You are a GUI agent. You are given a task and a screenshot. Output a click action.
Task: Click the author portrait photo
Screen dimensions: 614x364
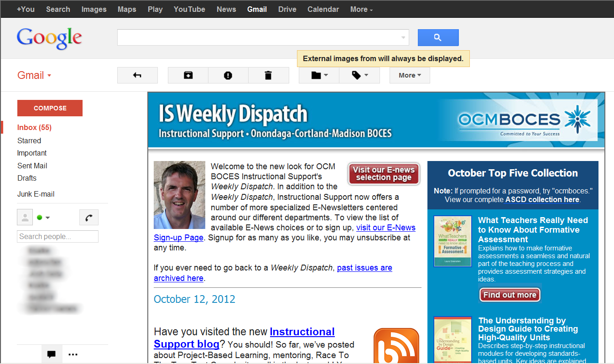point(179,195)
